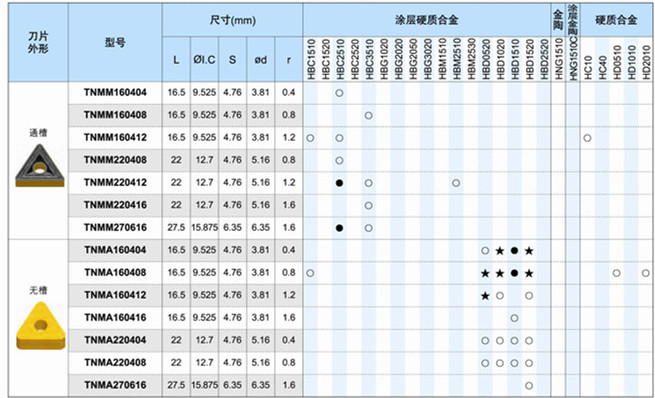Click the HBC1510 circle in TNMA160408 row

[310, 273]
